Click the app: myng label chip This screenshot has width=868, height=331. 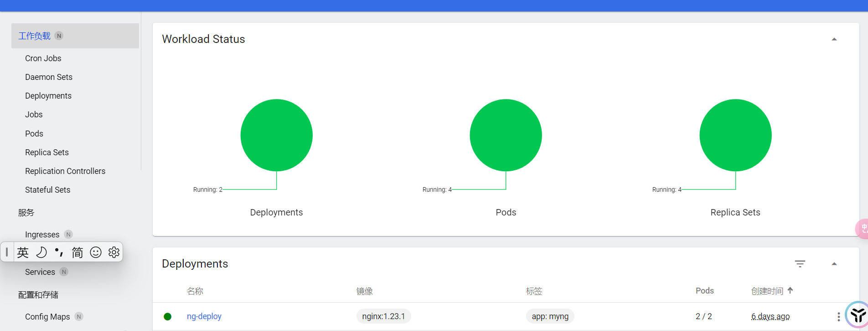tap(550, 316)
